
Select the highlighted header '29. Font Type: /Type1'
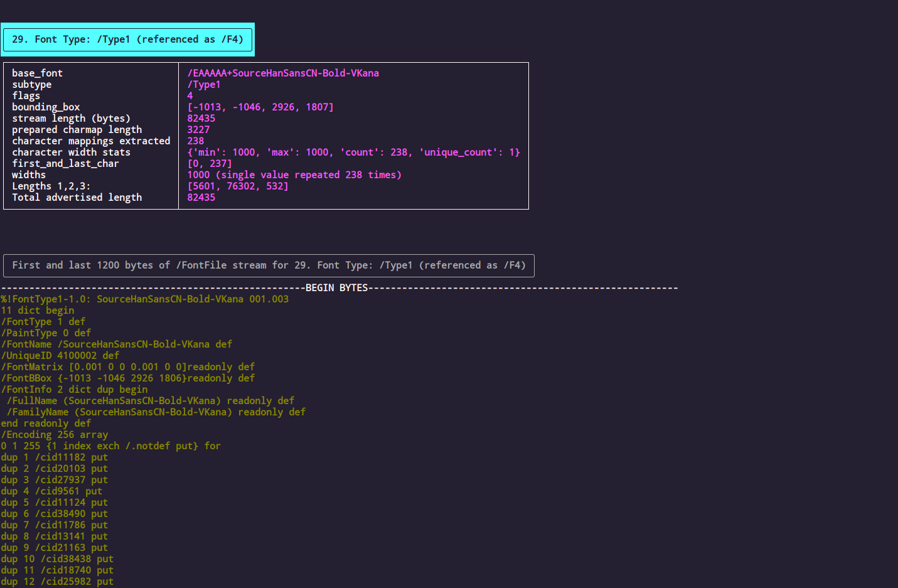(x=127, y=39)
